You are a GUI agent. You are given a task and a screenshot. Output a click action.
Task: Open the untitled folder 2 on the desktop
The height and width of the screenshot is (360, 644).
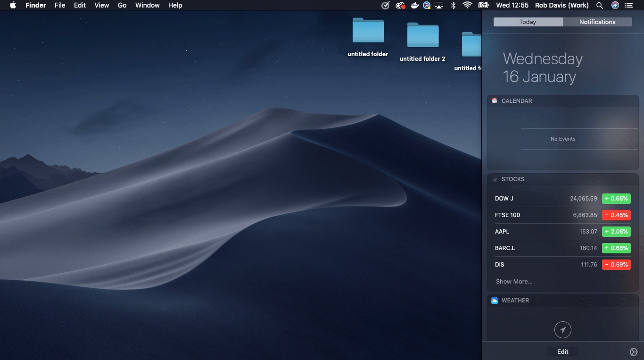pyautogui.click(x=422, y=35)
